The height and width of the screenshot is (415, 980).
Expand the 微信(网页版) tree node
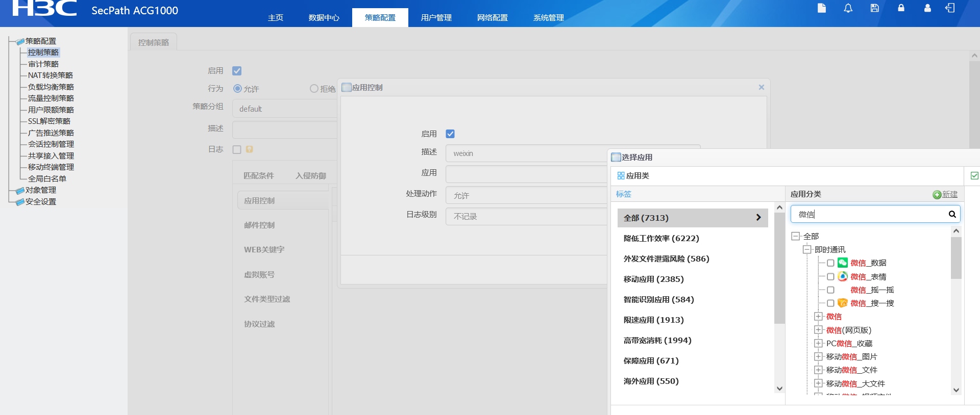tap(818, 330)
